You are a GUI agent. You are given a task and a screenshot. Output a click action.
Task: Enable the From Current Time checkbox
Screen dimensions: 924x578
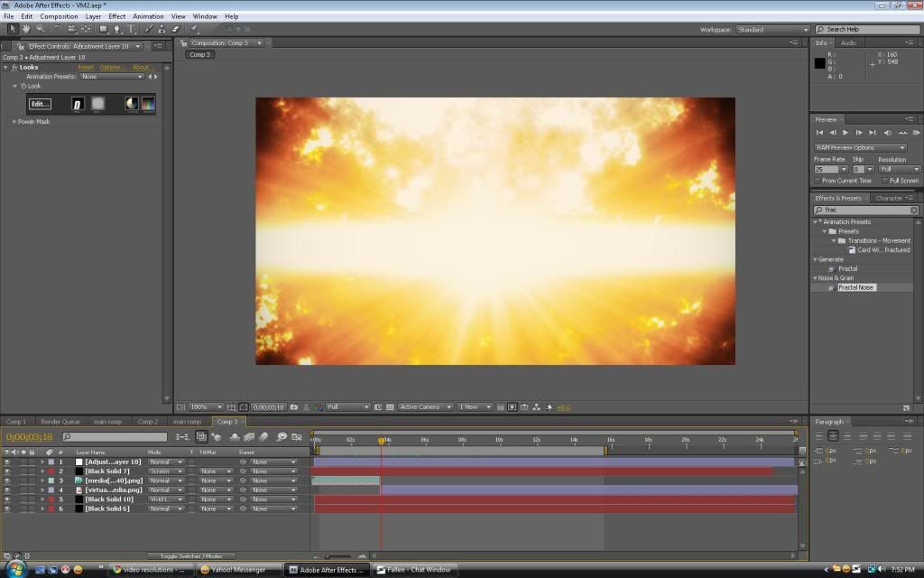pos(818,181)
